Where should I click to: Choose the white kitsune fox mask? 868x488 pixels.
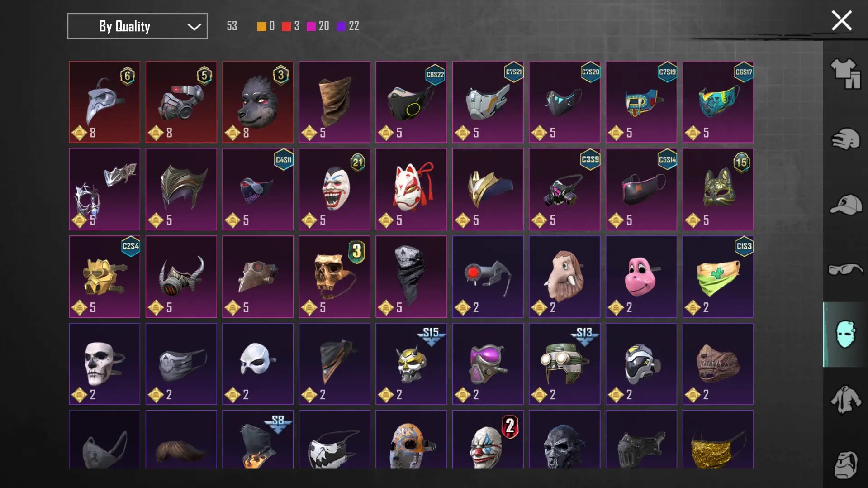pos(411,189)
